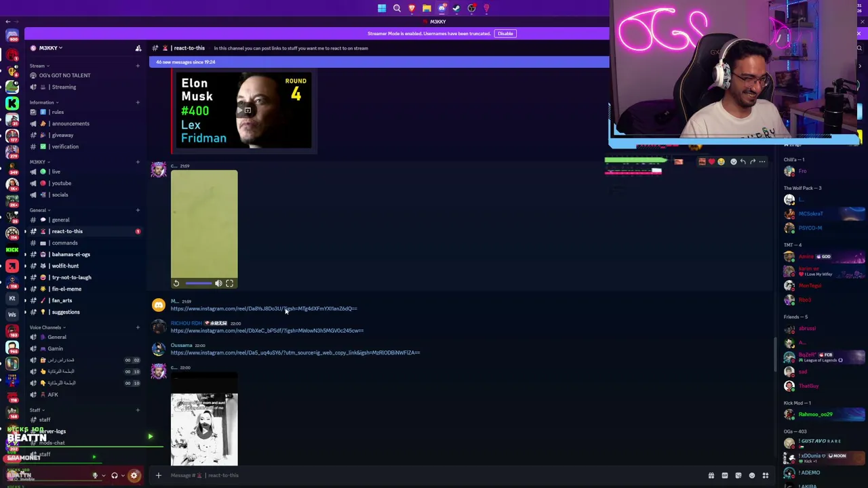Collapse the Voice Channels category

point(47,327)
